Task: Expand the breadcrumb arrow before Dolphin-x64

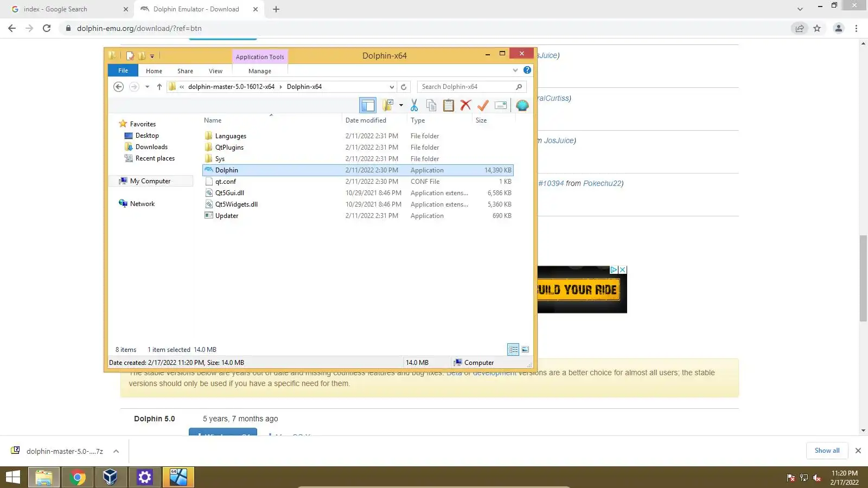Action: pyautogui.click(x=280, y=87)
